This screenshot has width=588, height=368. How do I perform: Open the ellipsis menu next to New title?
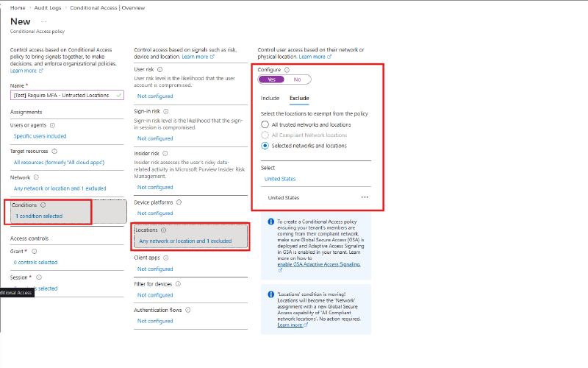tap(43, 22)
